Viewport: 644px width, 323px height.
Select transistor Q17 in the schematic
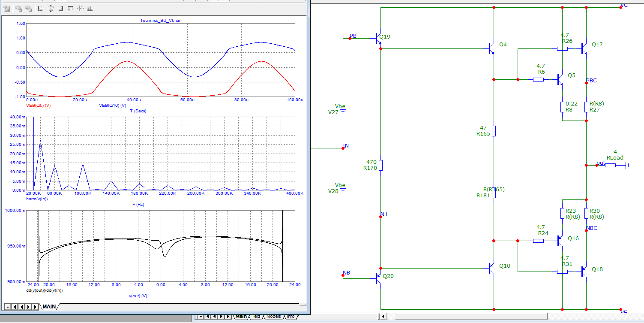pos(584,49)
